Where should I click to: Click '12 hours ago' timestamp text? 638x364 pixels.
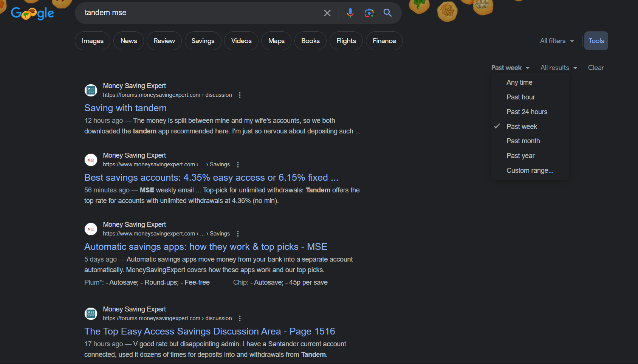(104, 121)
